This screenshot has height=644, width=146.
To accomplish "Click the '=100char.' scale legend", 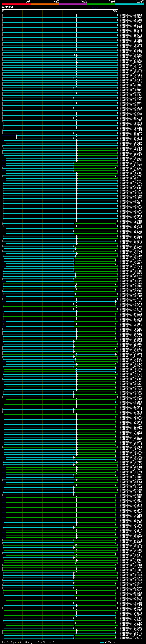I will tap(108, 642).
